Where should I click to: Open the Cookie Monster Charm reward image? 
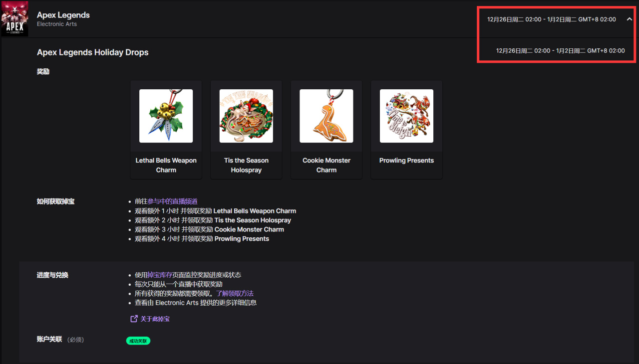(326, 116)
